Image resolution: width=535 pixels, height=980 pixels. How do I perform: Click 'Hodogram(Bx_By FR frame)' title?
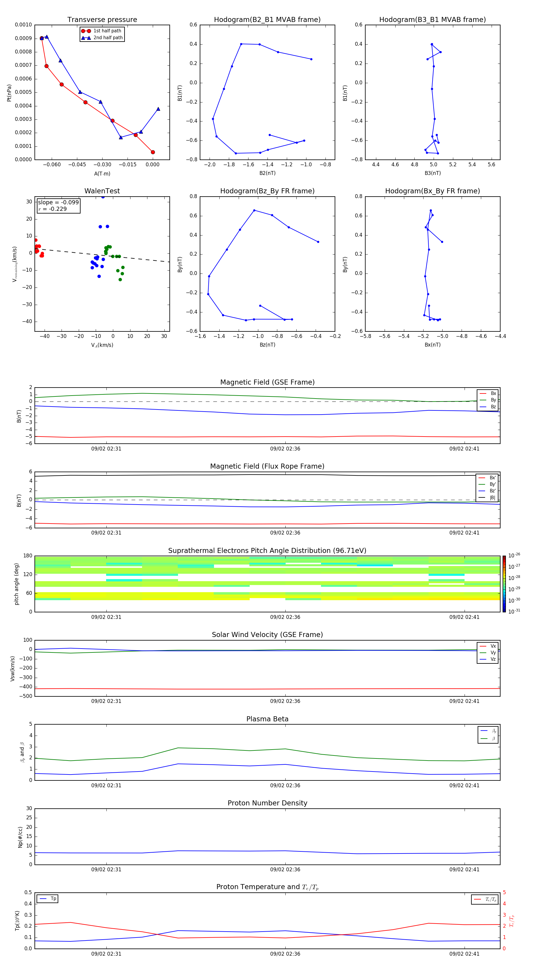pyautogui.click(x=432, y=191)
